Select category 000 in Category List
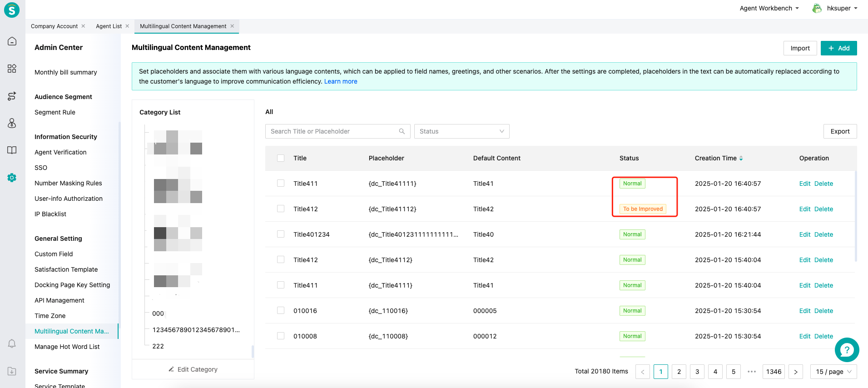This screenshot has height=388, width=868. point(158,313)
